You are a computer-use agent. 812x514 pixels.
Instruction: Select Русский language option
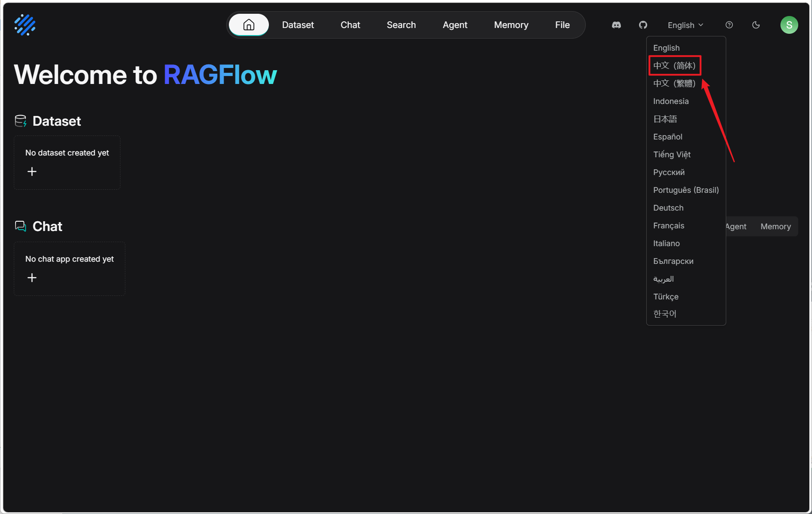pyautogui.click(x=686, y=172)
